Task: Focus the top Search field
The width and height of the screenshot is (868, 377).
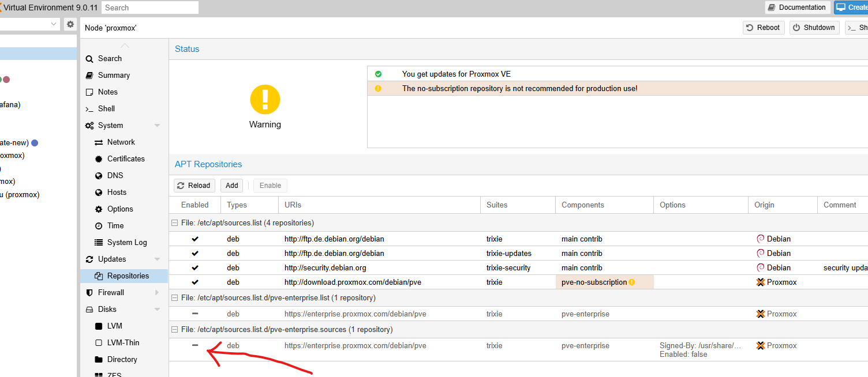Action: 150,7
